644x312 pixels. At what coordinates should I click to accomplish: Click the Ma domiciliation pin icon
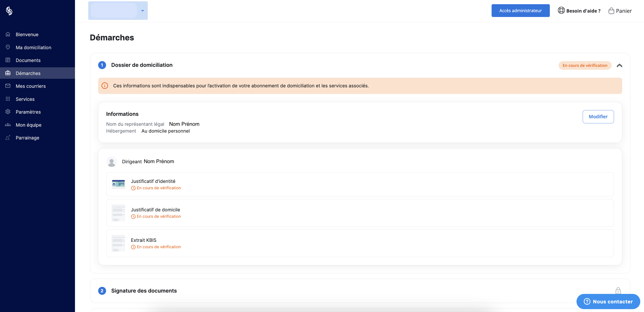click(x=8, y=47)
